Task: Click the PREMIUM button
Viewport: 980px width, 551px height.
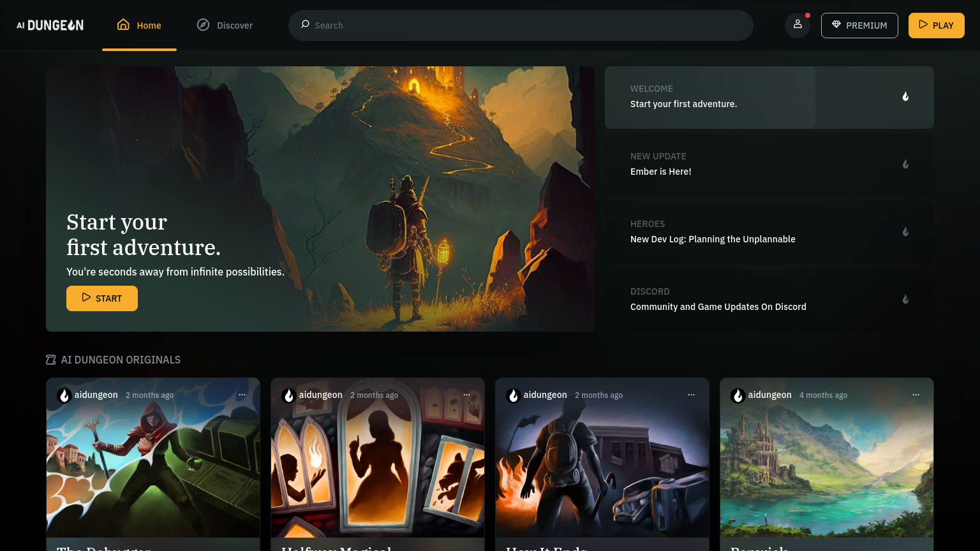Action: pos(859,26)
